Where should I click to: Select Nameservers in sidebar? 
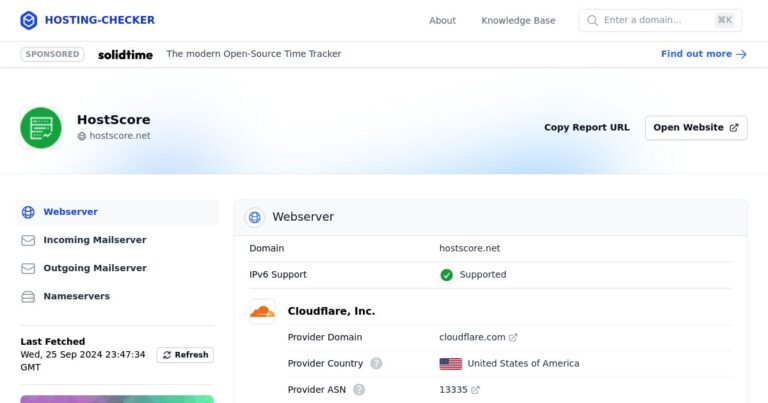point(118,296)
